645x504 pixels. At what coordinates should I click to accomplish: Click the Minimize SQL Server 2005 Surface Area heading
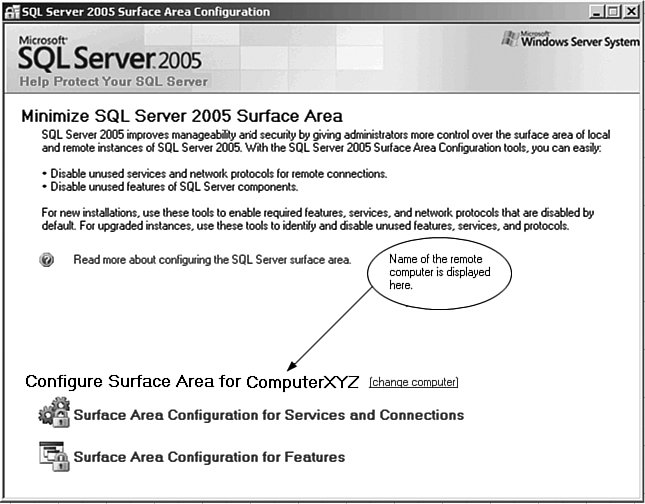pyautogui.click(x=182, y=116)
